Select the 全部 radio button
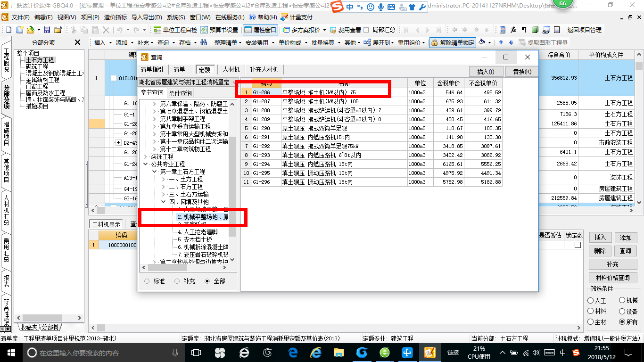Viewport: 644px width, 362px height. pyautogui.click(x=207, y=281)
